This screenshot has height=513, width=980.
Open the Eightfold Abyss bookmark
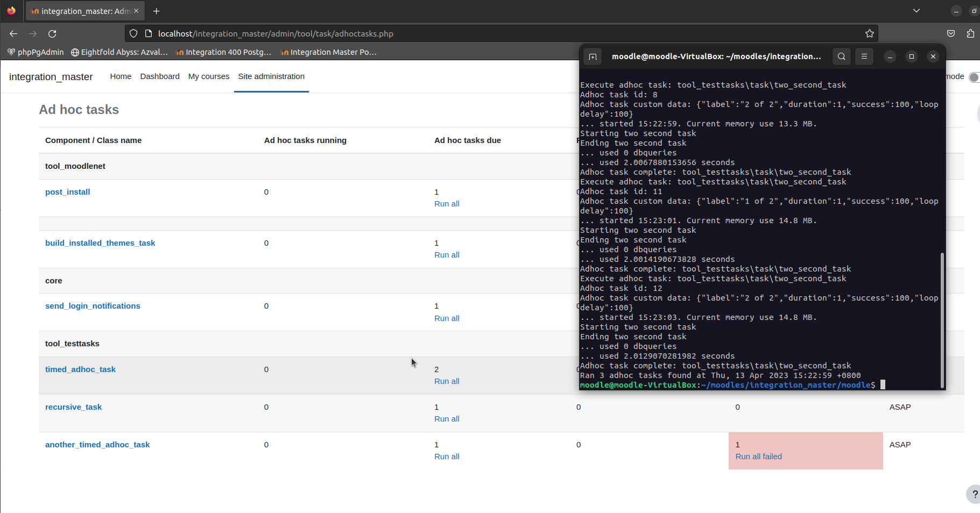click(x=119, y=52)
